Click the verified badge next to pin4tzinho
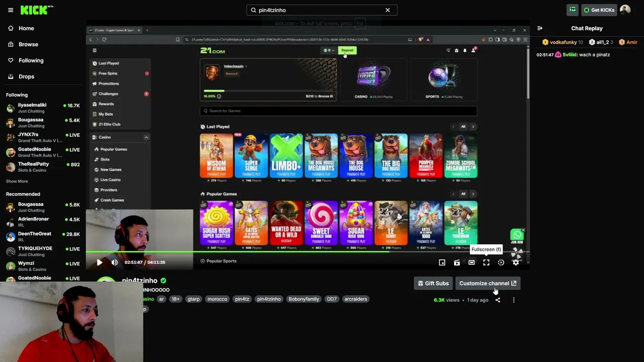The height and width of the screenshot is (362, 644). 164,281
